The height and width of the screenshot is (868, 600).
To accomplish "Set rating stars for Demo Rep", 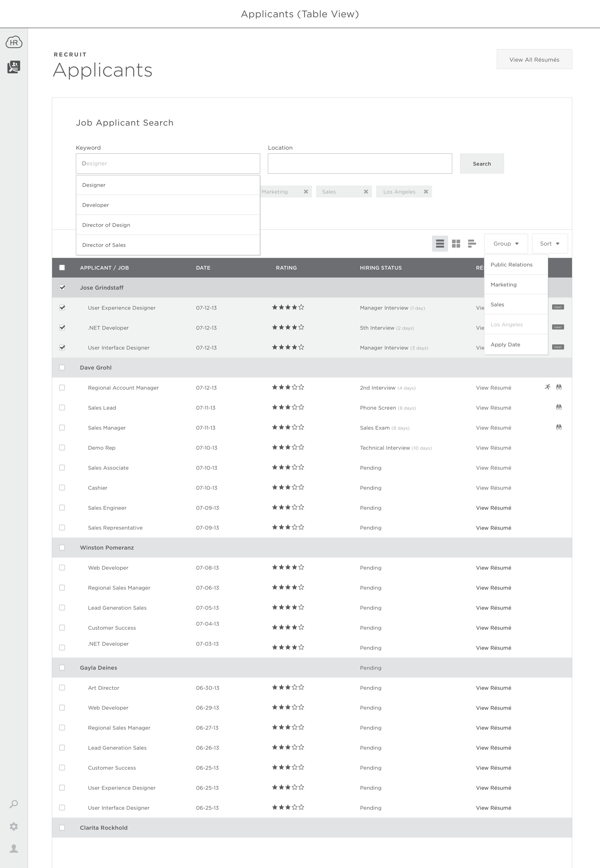I will [288, 447].
